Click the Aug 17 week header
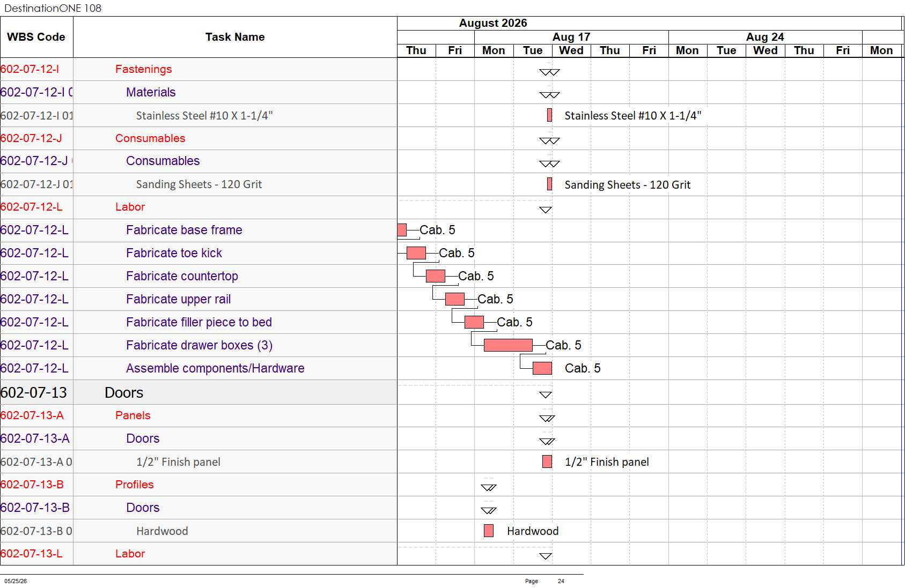Screen dimensions: 905x588 pos(571,37)
